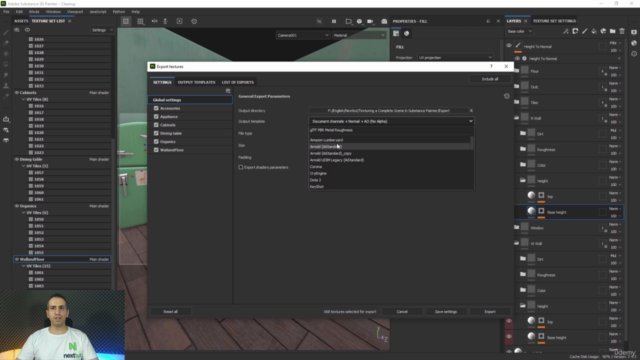
Task: Choose the KeyShot template option
Action: pos(390,187)
